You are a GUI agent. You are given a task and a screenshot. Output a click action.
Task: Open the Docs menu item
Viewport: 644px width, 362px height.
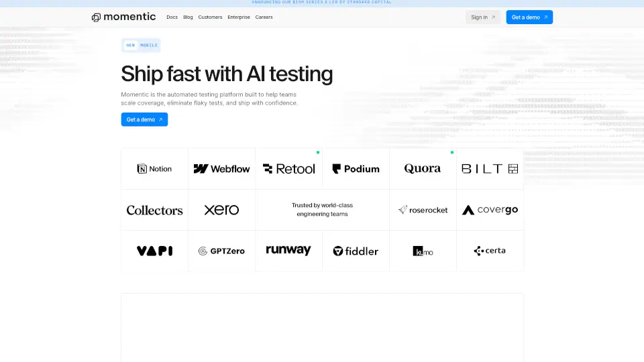[172, 17]
